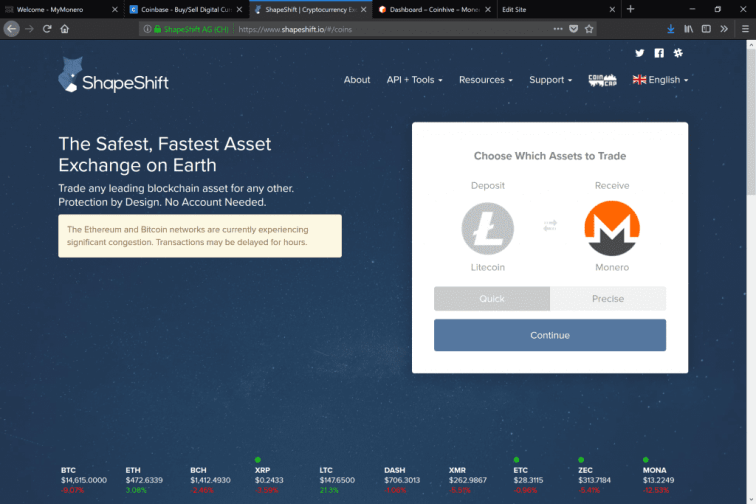Expand the Resources dropdown
Viewport: 756px width, 504px height.
tap(486, 80)
